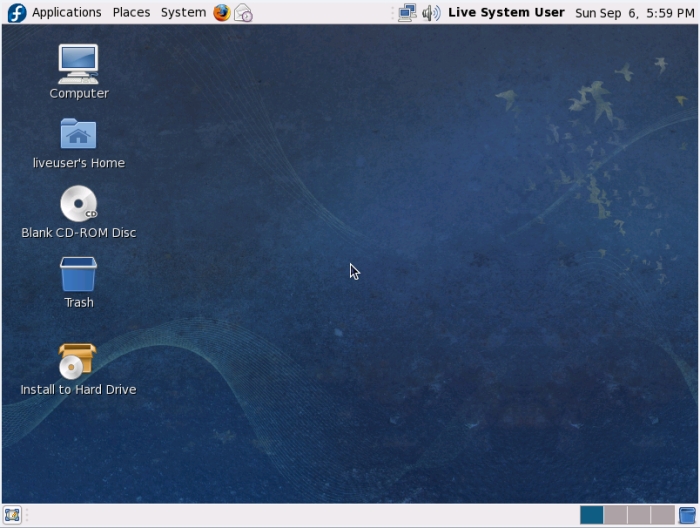Click the network connection tray icon
This screenshot has height=528, width=700.
[407, 13]
